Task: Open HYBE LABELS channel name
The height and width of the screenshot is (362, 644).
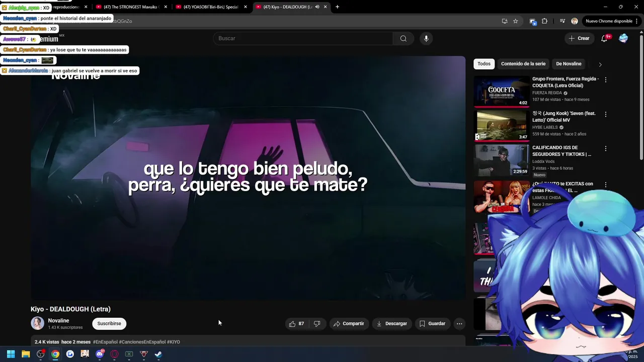Action: pyautogui.click(x=545, y=128)
